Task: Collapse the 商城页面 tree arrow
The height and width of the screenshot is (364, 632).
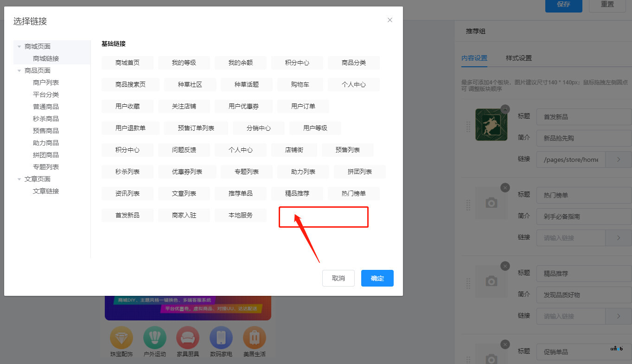Action: point(19,46)
